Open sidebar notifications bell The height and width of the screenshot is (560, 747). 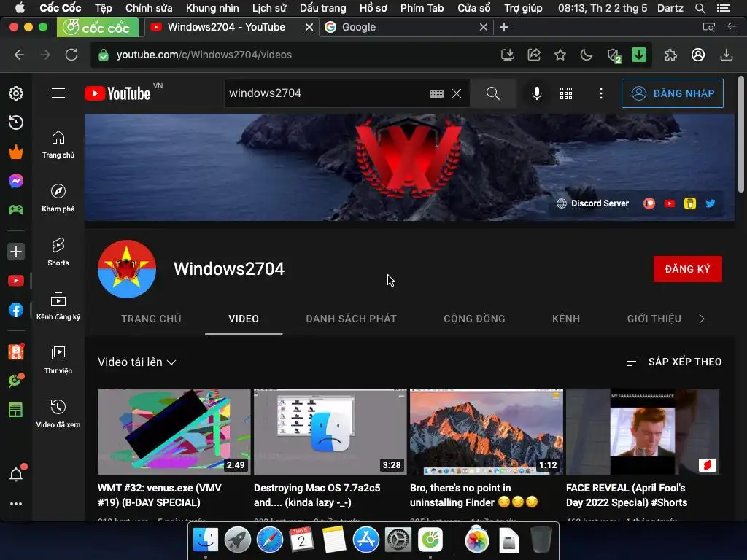[16, 474]
